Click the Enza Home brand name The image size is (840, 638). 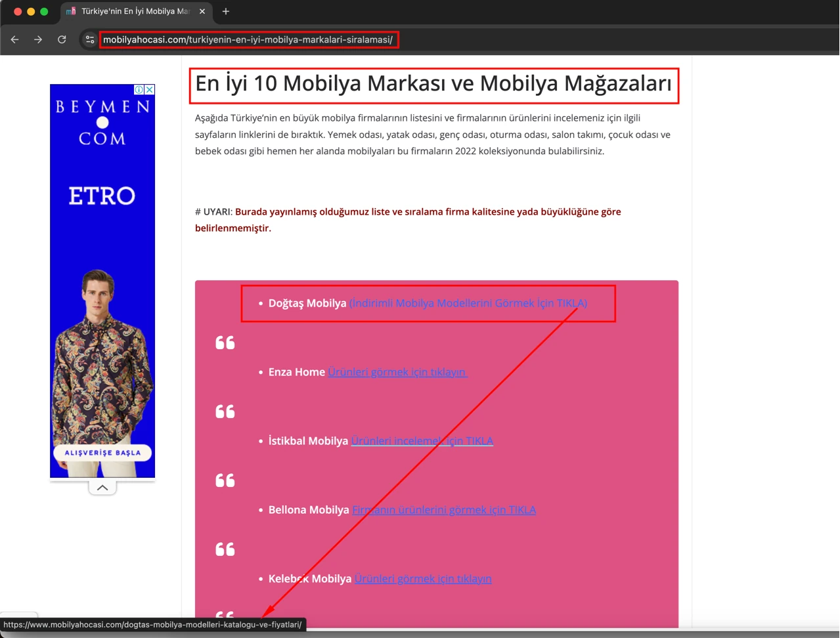tap(296, 372)
